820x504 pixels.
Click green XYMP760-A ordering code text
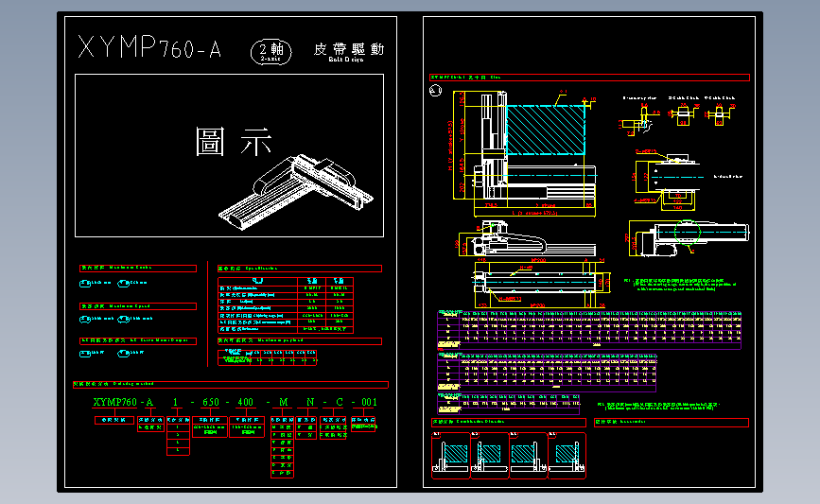click(x=123, y=402)
